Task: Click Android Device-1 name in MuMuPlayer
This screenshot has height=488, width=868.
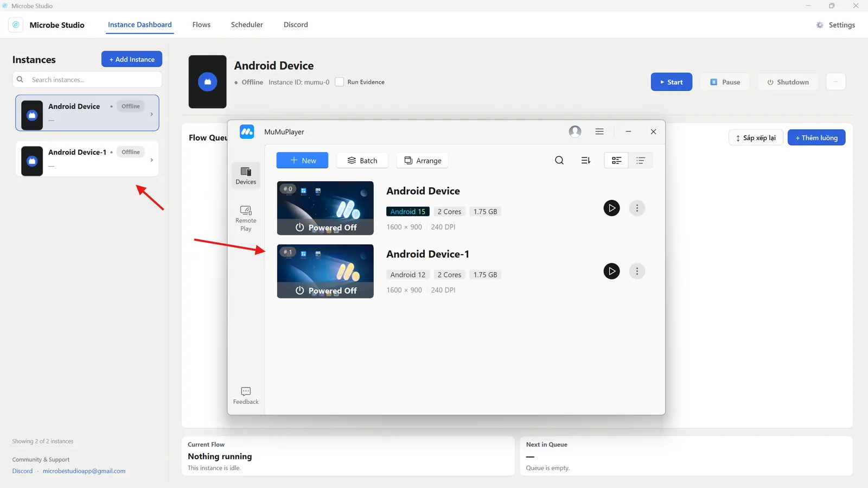Action: coord(427,254)
